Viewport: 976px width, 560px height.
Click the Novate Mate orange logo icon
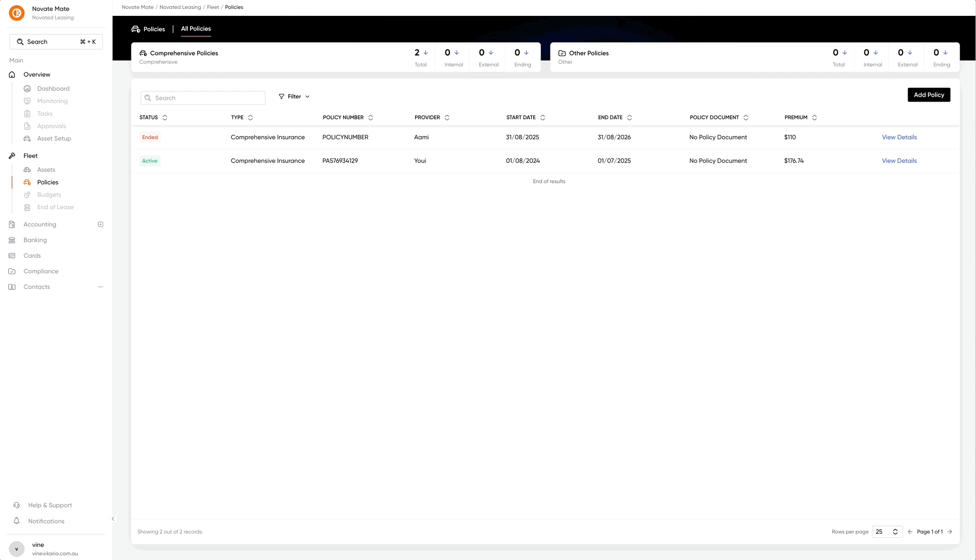17,13
